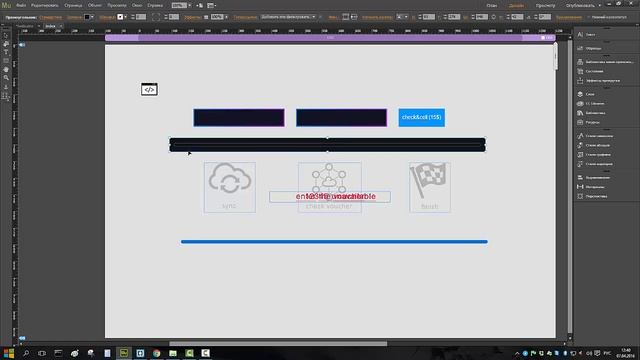The height and width of the screenshot is (360, 640).
Task: Click the purple breakpoint bar above the page
Action: tap(330, 38)
